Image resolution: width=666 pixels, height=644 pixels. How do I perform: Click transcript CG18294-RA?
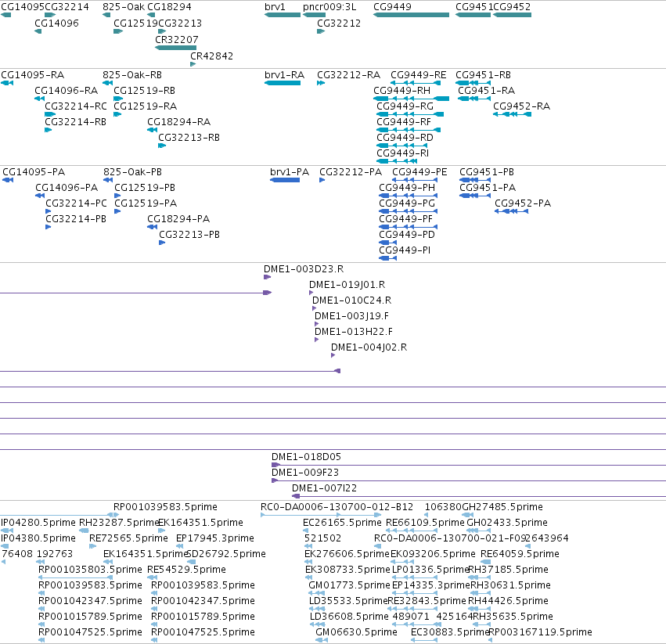178,122
